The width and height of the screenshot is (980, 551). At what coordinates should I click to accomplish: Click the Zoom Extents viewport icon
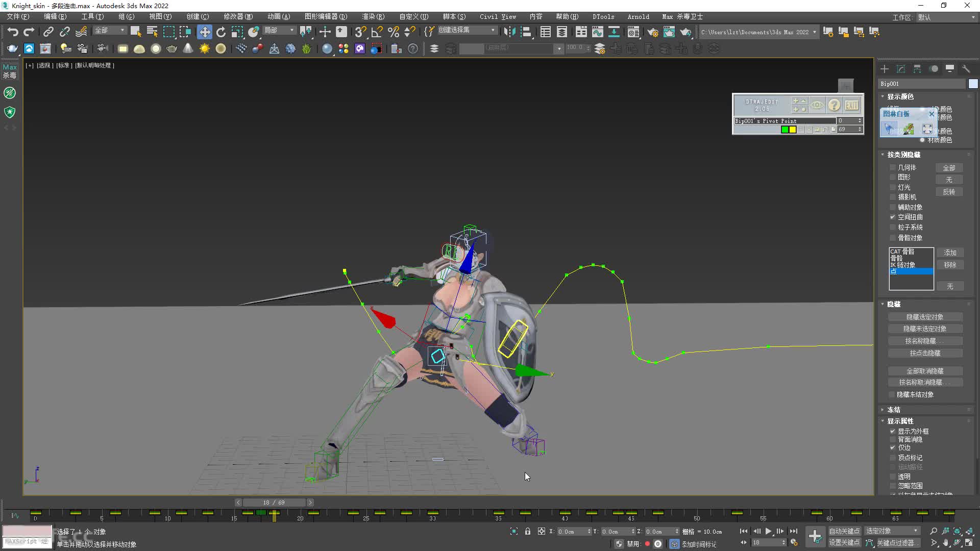point(957,531)
